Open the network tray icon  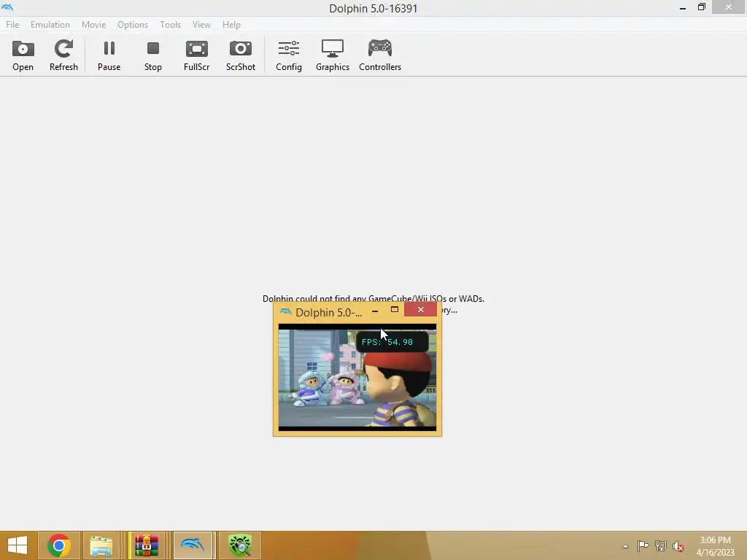click(x=661, y=545)
